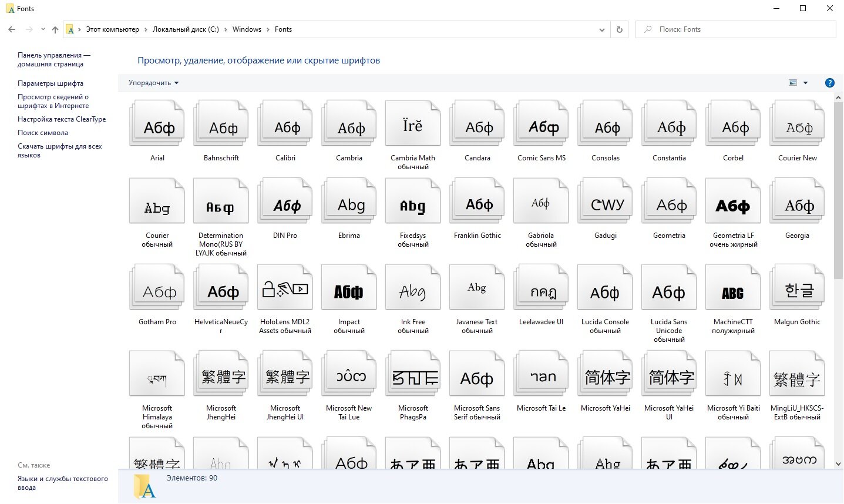Select the Microsoft Sans Serif font
This screenshot has width=844, height=504.
477,374
